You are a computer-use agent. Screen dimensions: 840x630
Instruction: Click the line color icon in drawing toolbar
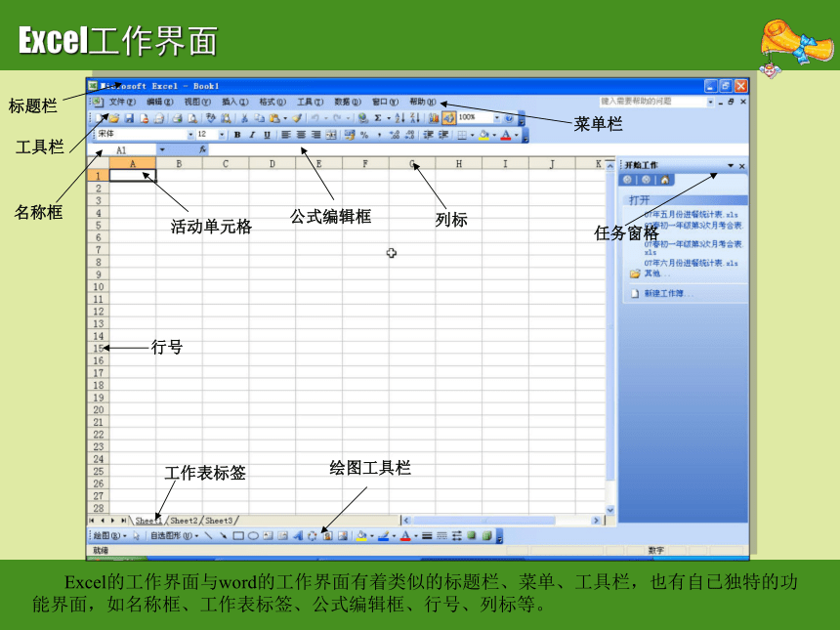pyautogui.click(x=383, y=535)
